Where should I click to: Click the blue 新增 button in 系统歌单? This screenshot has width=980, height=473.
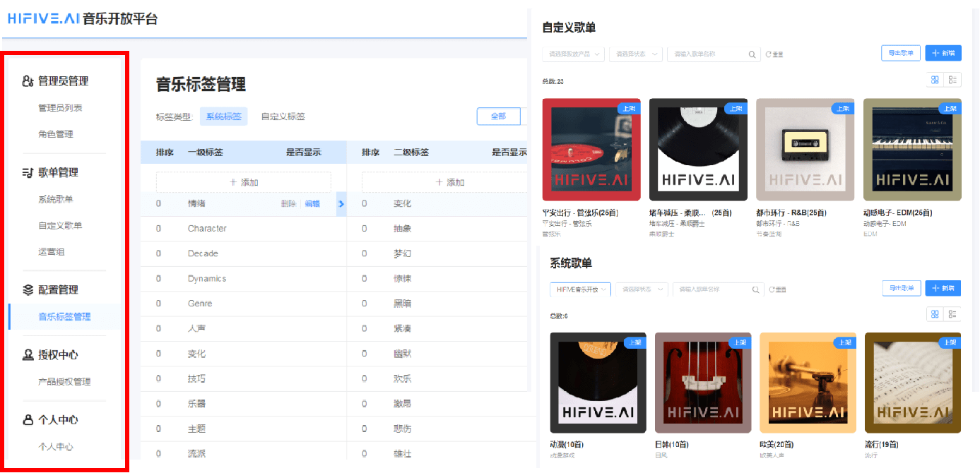coord(943,288)
